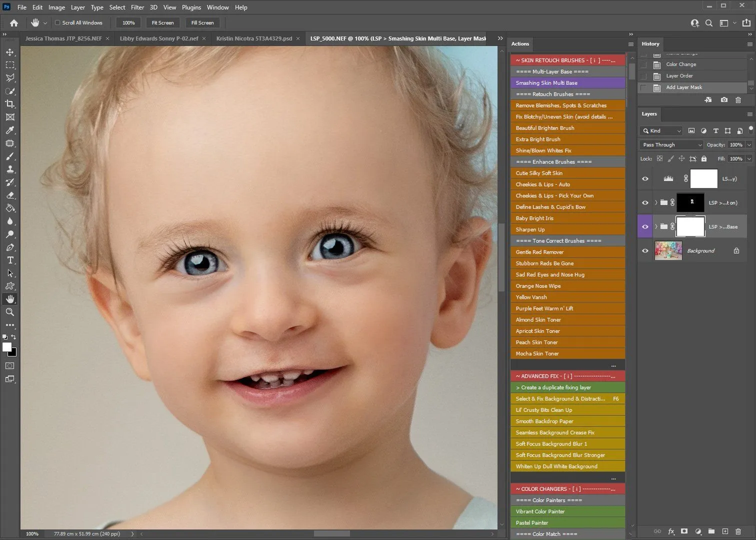Create a new group folder icon
Image resolution: width=756 pixels, height=540 pixels.
[x=711, y=531]
